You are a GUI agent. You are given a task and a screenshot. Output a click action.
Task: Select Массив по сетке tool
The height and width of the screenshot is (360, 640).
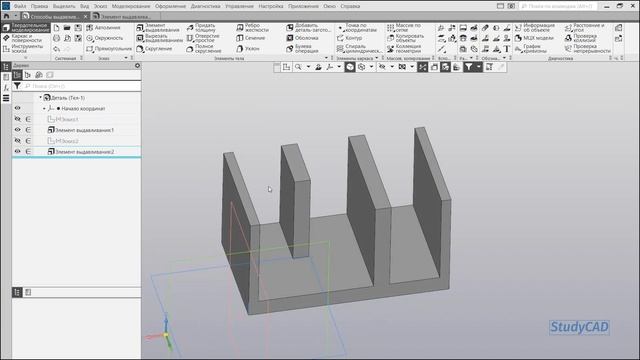pyautogui.click(x=404, y=27)
